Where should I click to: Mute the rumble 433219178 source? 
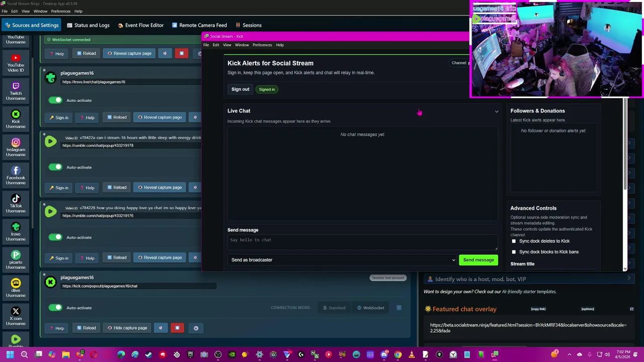(195, 188)
